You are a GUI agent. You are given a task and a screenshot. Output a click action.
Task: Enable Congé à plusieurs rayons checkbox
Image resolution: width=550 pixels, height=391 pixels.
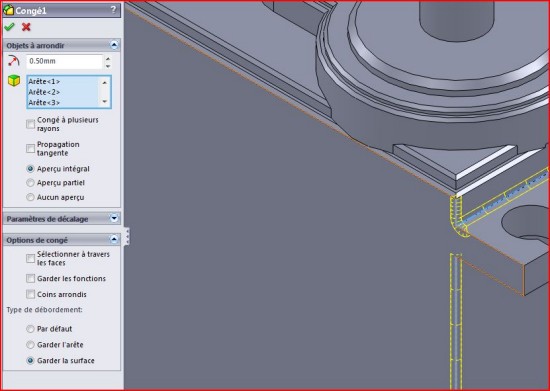pyautogui.click(x=31, y=124)
